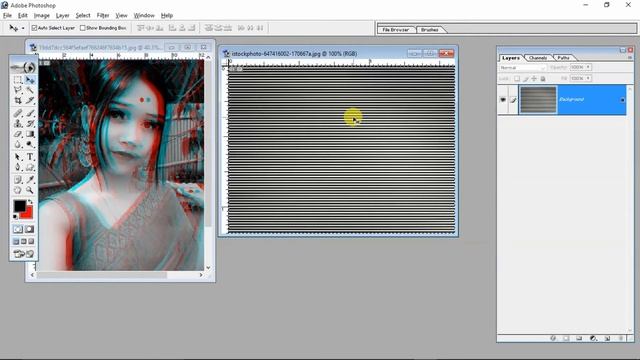Open the View menu

(x=122, y=16)
